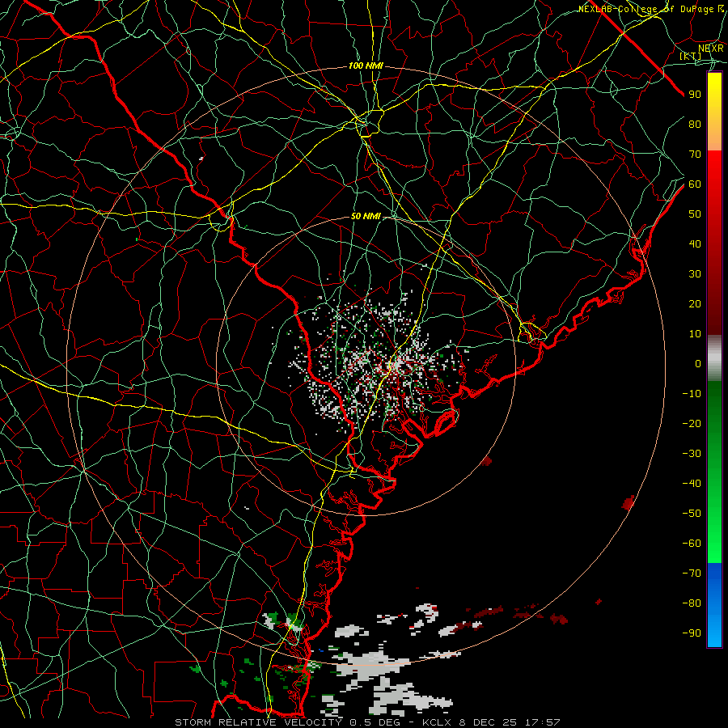
Task: Click the 30 value on the velocity scale
Action: tap(695, 274)
